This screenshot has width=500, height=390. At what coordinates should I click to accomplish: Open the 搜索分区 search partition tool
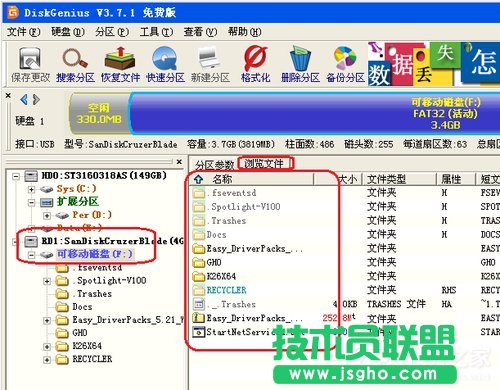[x=75, y=64]
